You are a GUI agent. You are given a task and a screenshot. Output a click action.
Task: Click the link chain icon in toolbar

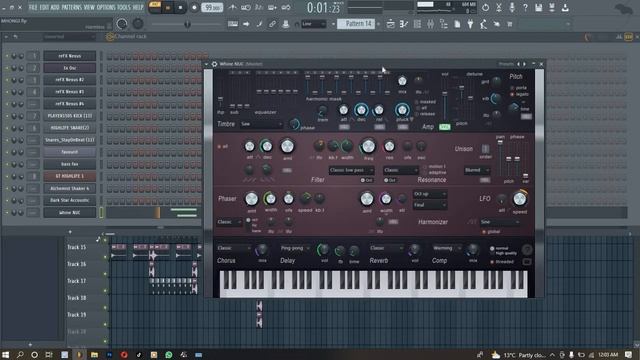coord(272,24)
